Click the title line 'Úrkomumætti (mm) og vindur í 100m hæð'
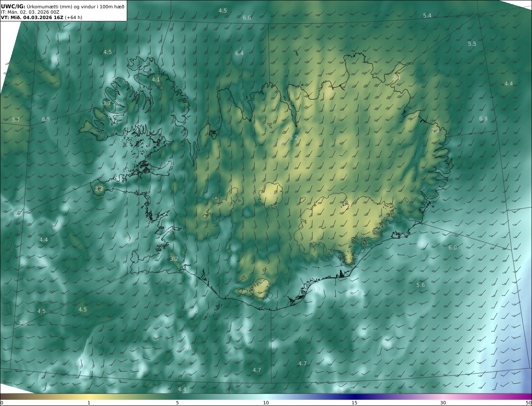 (75, 6)
